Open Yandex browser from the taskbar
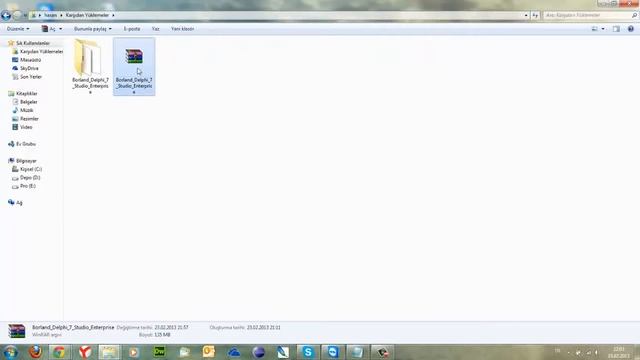 84,352
